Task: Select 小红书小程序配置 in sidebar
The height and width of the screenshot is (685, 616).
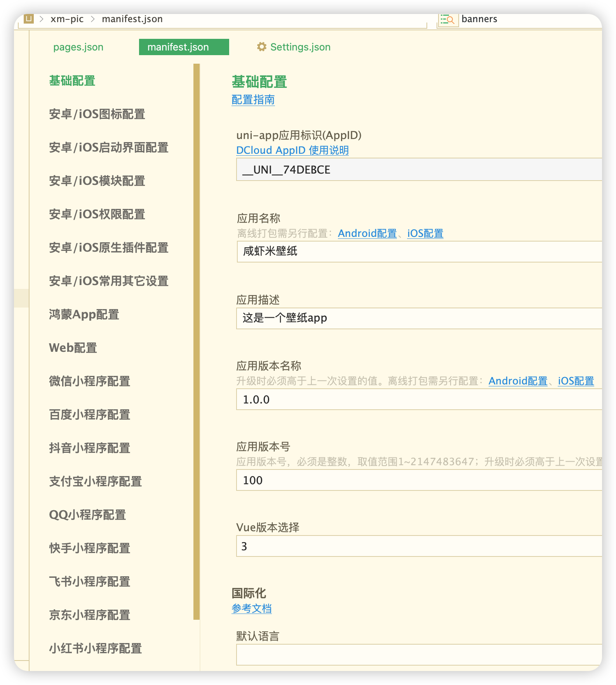Action: point(96,648)
